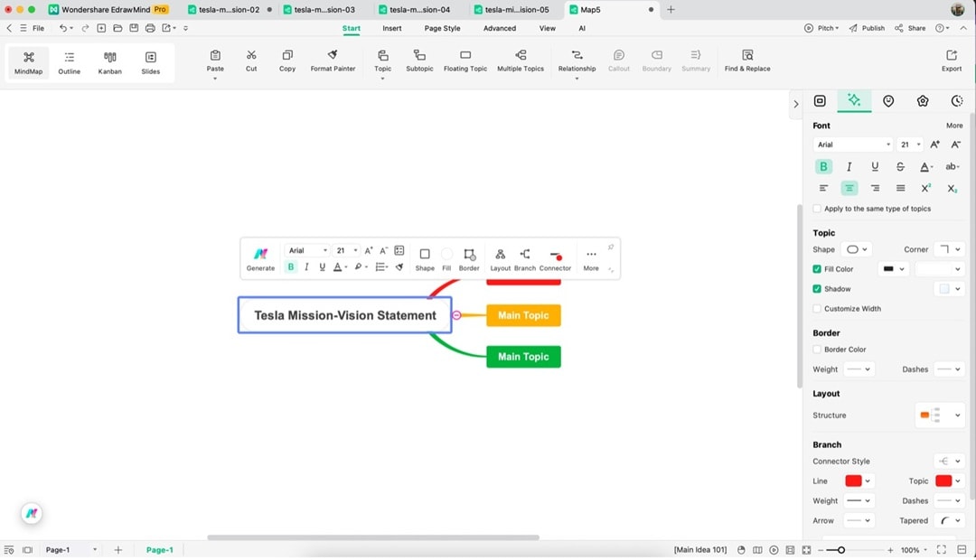
Task: Insert a Floating Topic
Action: point(465,61)
